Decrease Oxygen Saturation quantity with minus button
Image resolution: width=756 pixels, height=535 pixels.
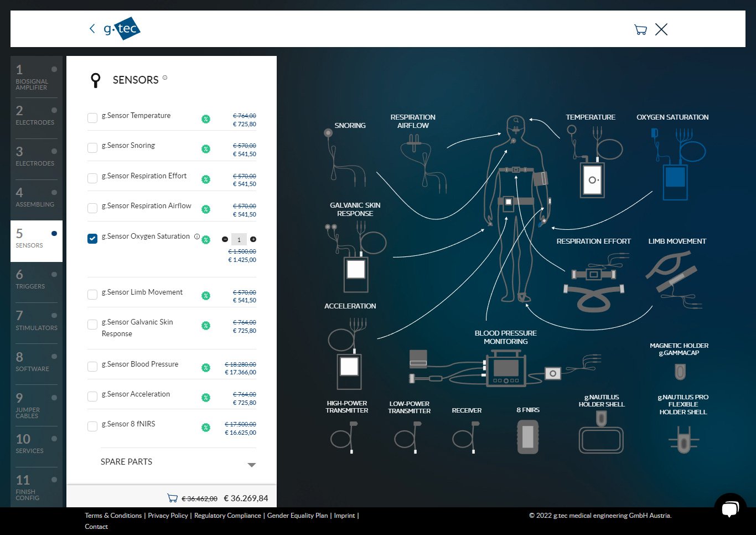[x=225, y=239]
